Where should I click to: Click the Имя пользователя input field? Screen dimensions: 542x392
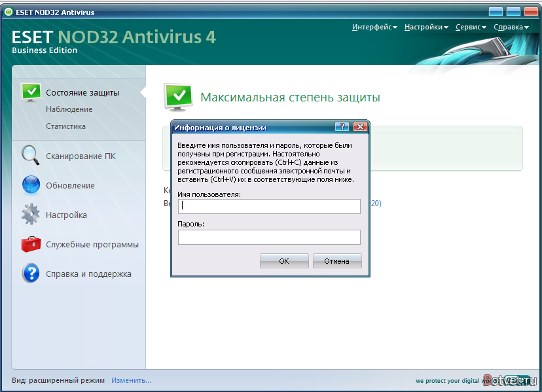(269, 206)
